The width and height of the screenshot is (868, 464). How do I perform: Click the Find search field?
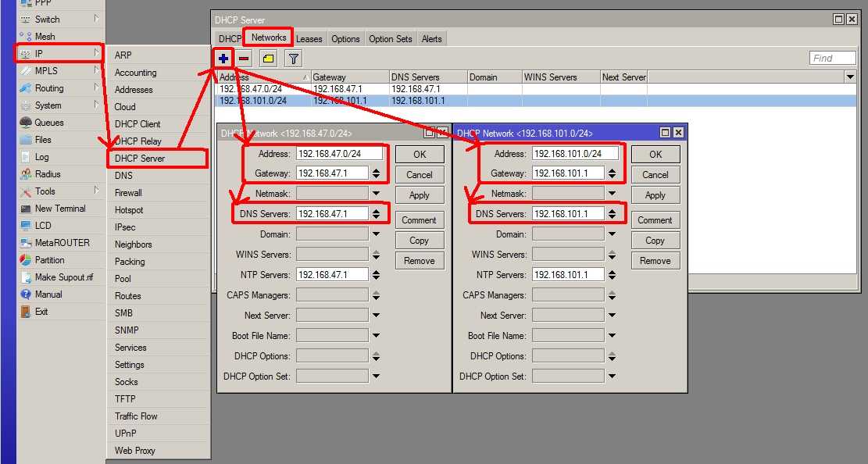(x=833, y=58)
